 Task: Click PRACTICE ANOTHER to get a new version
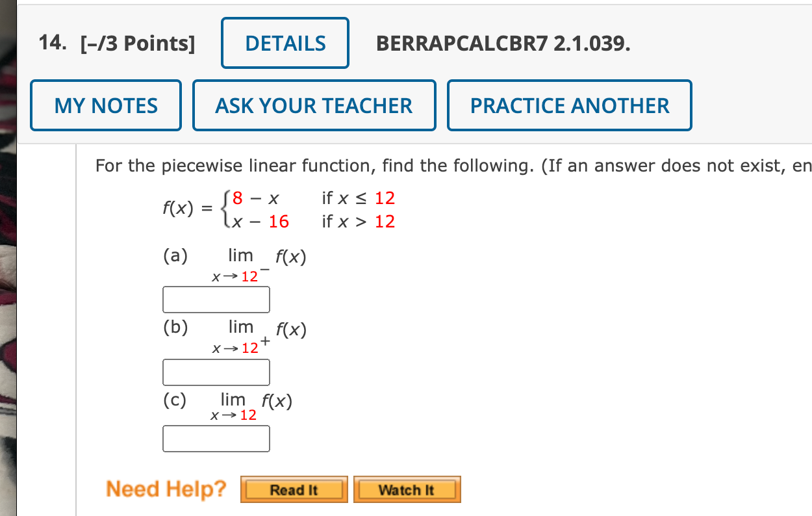(x=569, y=105)
